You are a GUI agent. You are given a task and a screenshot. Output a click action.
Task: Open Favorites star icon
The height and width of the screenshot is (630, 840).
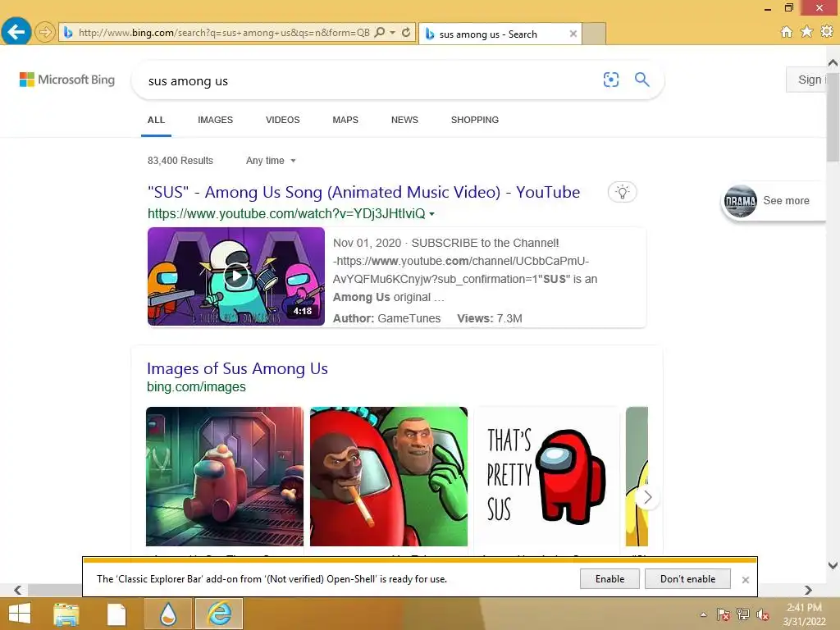(x=806, y=32)
